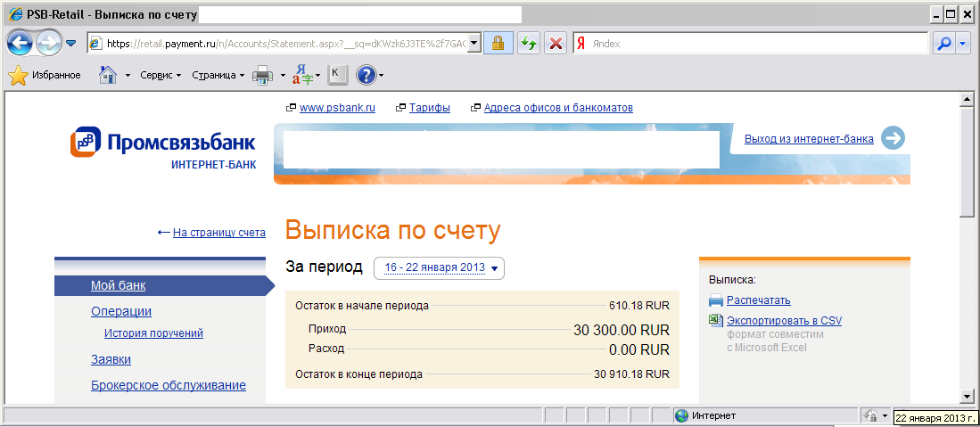Click the K toolbar button

coord(337,74)
